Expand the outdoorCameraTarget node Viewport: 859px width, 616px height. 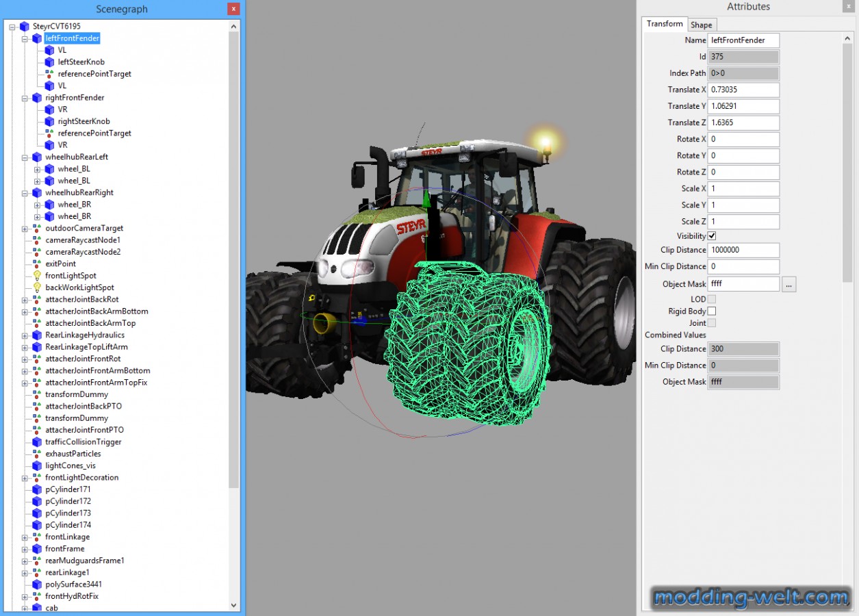(25, 229)
